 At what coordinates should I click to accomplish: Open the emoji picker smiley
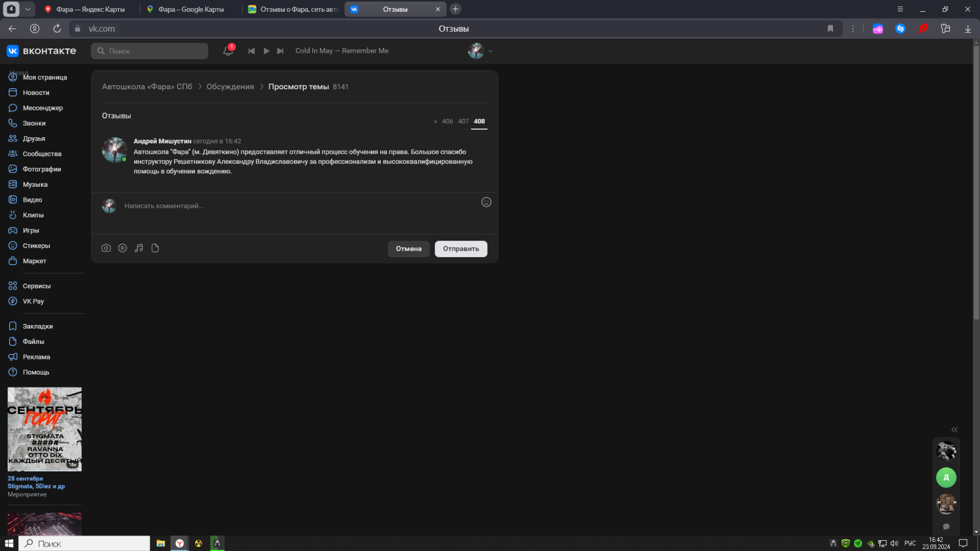click(x=486, y=202)
